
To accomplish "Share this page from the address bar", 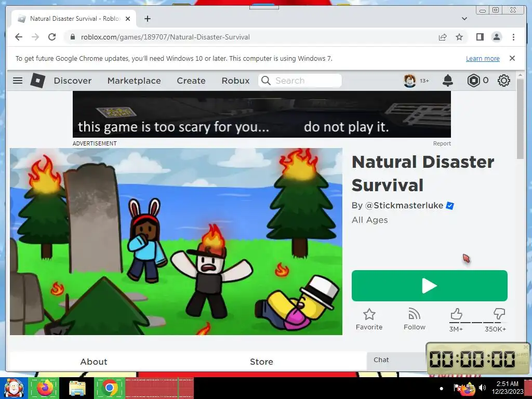I will coord(443,37).
